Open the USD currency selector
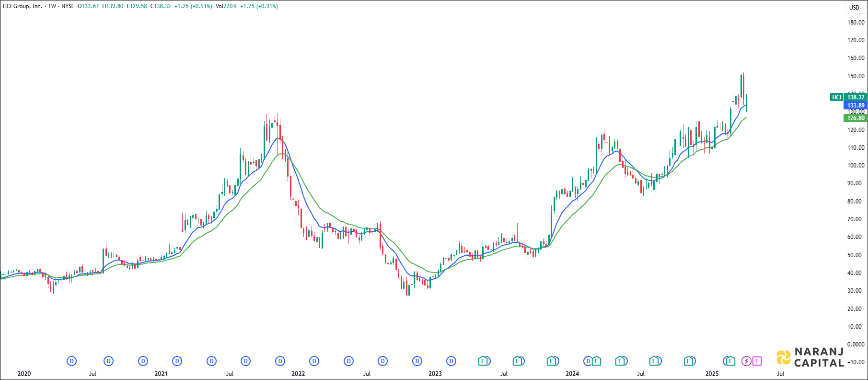The width and height of the screenshot is (868, 380). [855, 7]
